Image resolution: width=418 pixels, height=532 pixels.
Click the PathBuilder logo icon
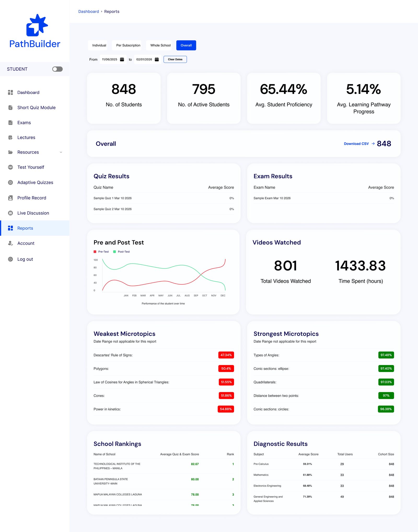pyautogui.click(x=37, y=25)
